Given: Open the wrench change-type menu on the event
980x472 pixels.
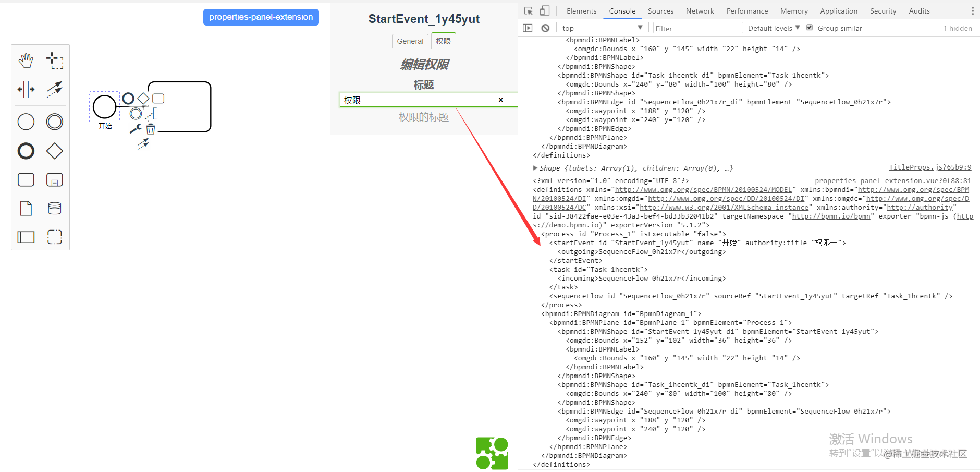Looking at the screenshot, I should pyautogui.click(x=134, y=128).
